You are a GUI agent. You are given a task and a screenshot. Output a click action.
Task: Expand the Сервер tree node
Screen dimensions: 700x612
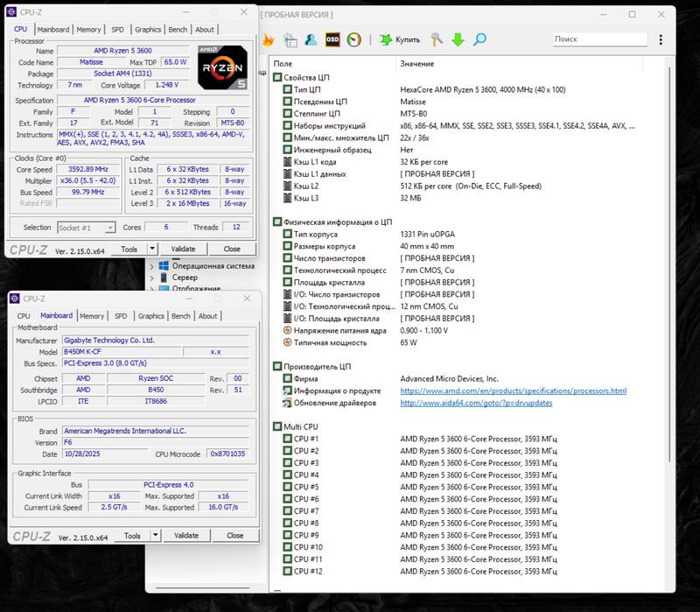(x=151, y=278)
